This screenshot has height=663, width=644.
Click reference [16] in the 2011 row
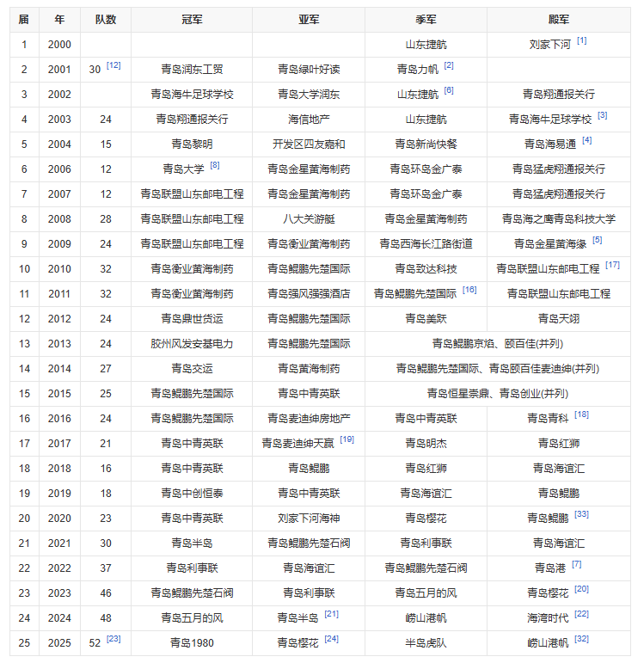(x=469, y=290)
